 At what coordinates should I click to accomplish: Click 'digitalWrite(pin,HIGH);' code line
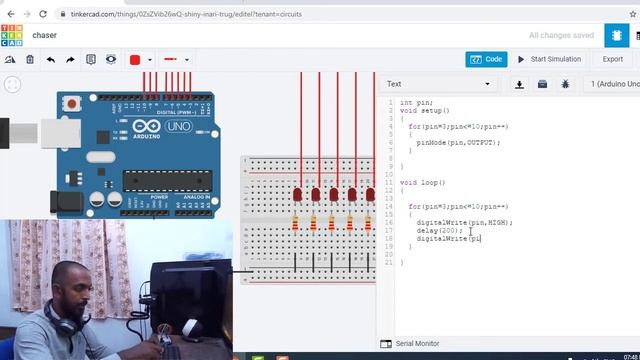[x=464, y=222]
